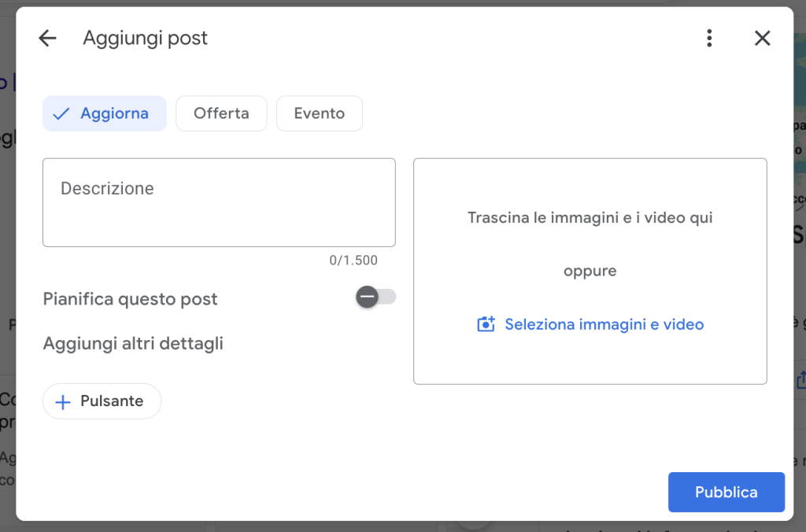
Task: Switch to the Offerta tab
Action: coord(221,113)
